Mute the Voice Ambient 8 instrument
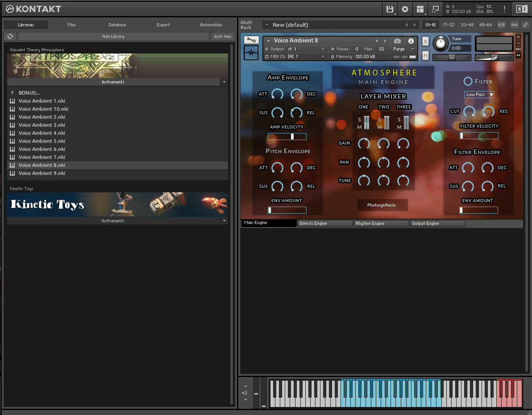 point(425,55)
